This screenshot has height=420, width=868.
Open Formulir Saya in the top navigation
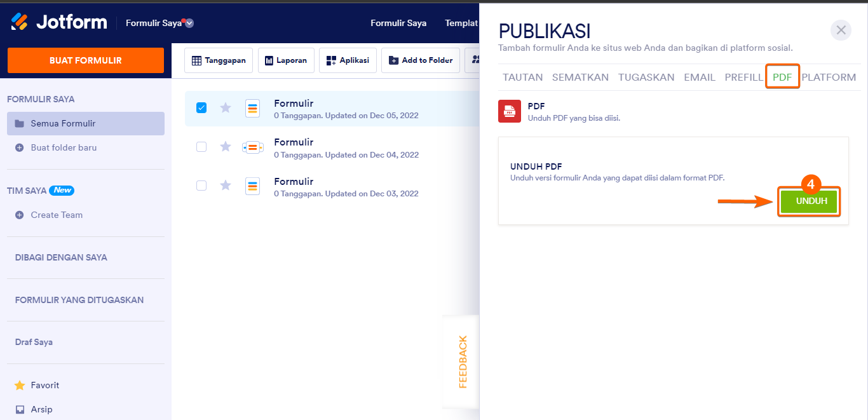pos(398,23)
